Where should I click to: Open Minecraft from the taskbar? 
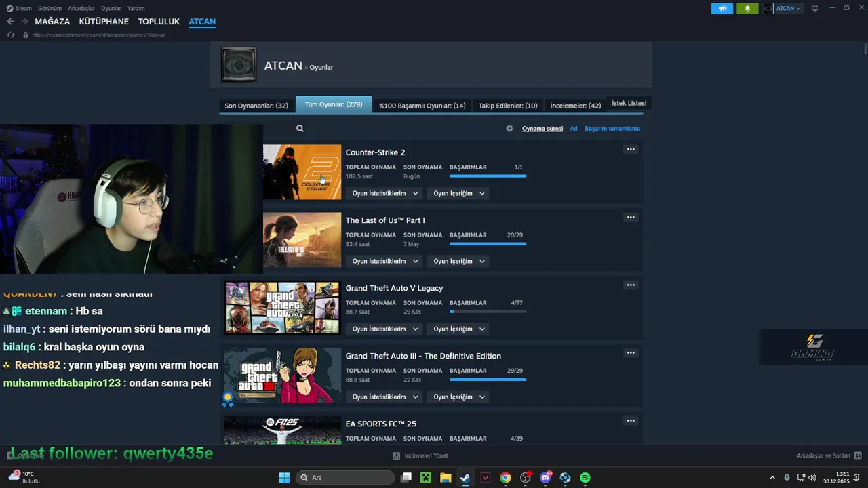pos(425,478)
